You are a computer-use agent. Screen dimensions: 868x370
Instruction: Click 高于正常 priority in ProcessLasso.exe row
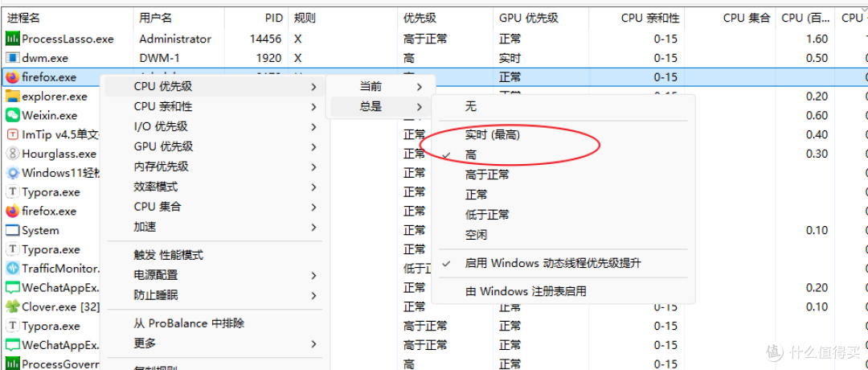coord(425,39)
